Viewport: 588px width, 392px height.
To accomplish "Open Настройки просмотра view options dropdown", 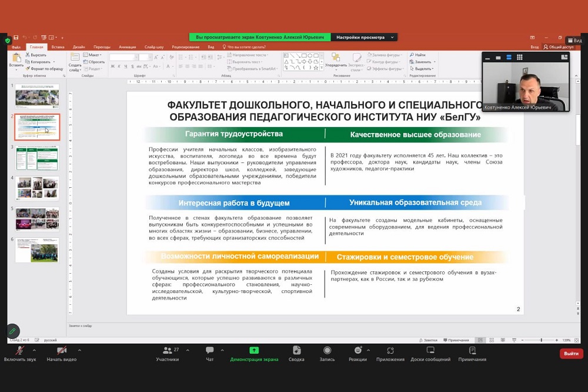I will pyautogui.click(x=363, y=37).
